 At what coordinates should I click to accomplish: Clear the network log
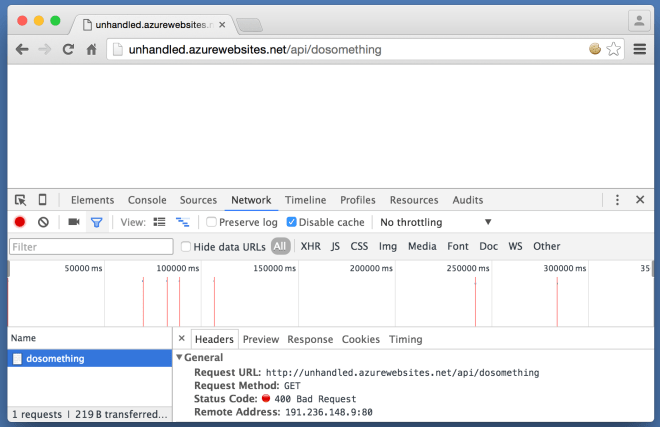coord(43,222)
